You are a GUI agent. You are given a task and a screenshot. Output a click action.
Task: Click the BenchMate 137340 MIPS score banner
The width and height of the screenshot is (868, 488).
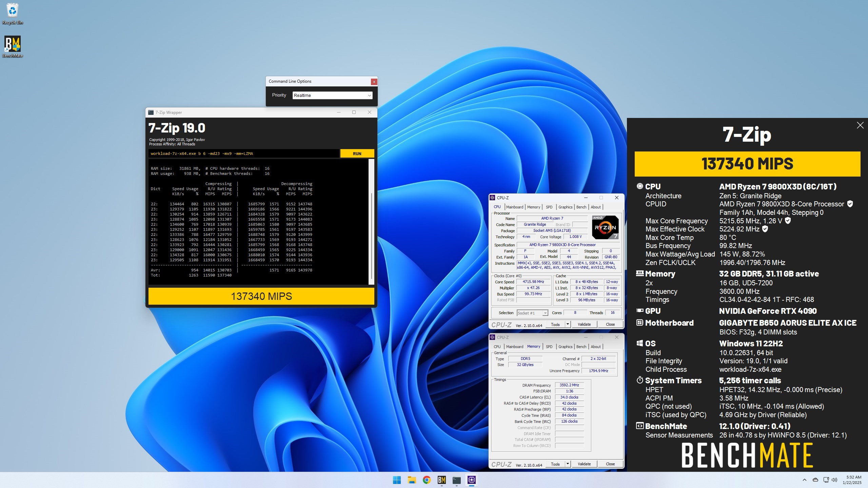click(747, 164)
